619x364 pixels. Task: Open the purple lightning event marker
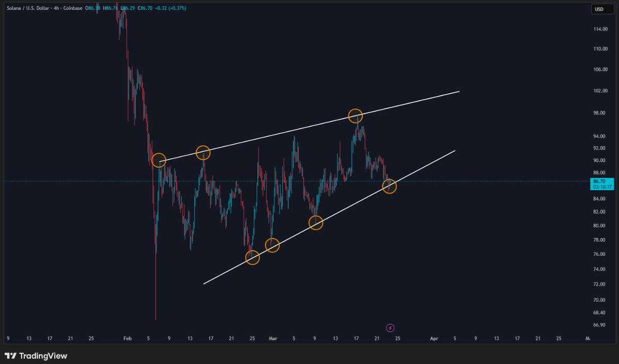point(390,327)
